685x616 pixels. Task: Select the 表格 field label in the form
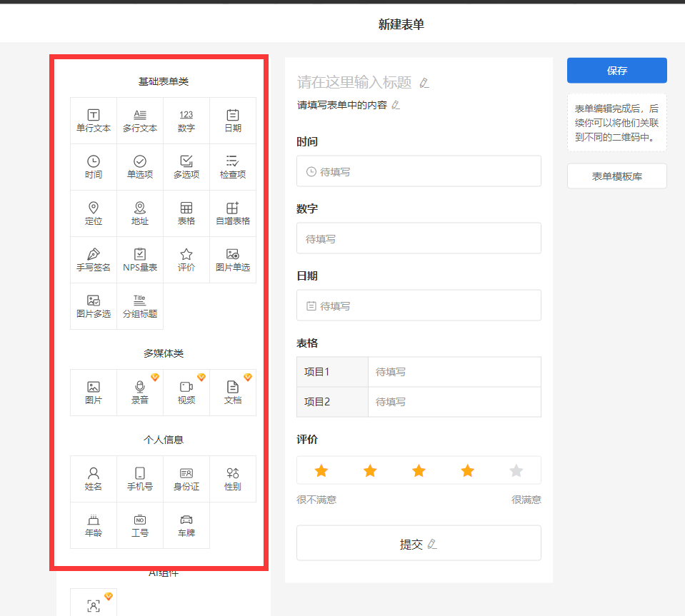pos(307,343)
